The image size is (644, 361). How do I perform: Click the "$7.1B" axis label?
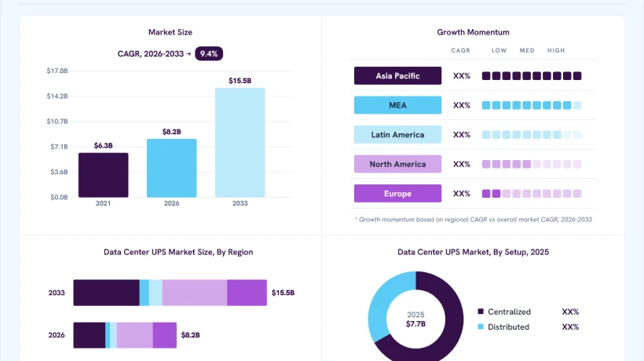(x=59, y=147)
